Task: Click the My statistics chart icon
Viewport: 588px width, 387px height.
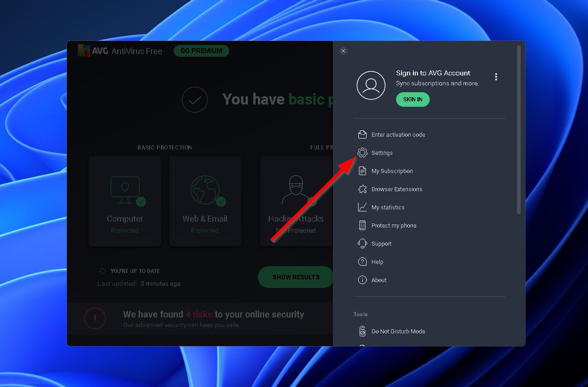Action: tap(362, 207)
